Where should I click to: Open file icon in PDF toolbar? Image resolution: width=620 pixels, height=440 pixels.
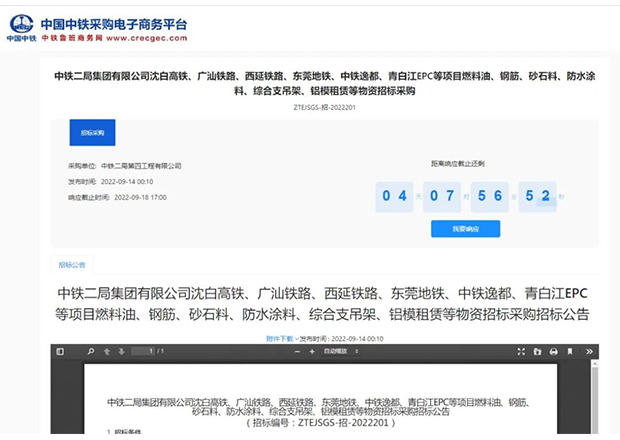click(537, 351)
